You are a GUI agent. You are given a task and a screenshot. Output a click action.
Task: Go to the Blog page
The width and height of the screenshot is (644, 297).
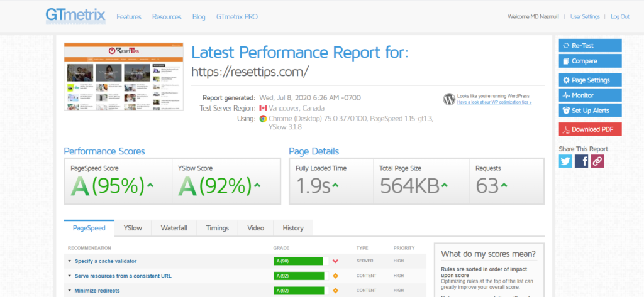(199, 17)
